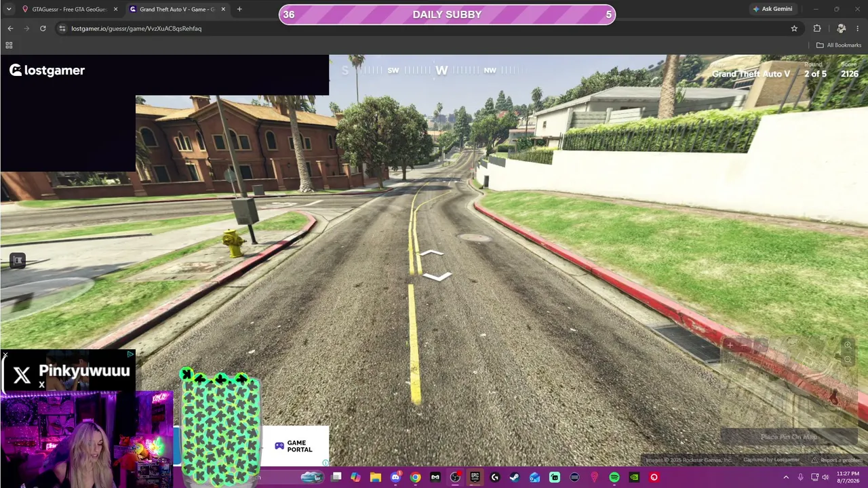Close the Grand Theft Auto V tab
The height and width of the screenshot is (488, 868).
click(x=222, y=9)
